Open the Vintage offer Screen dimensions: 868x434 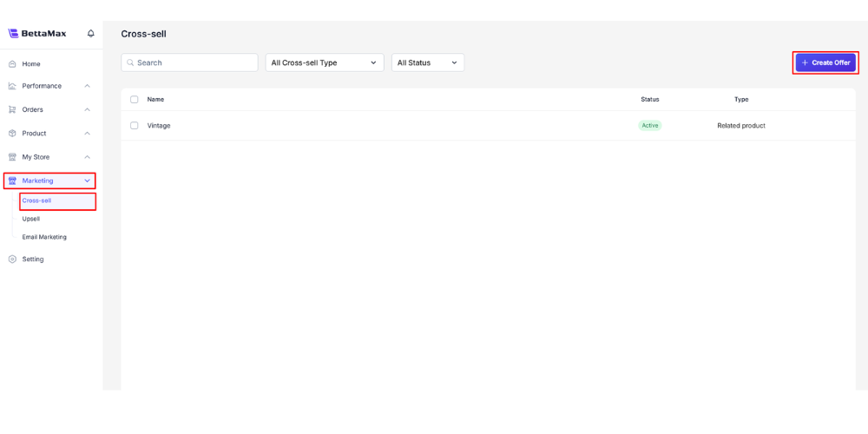(159, 126)
